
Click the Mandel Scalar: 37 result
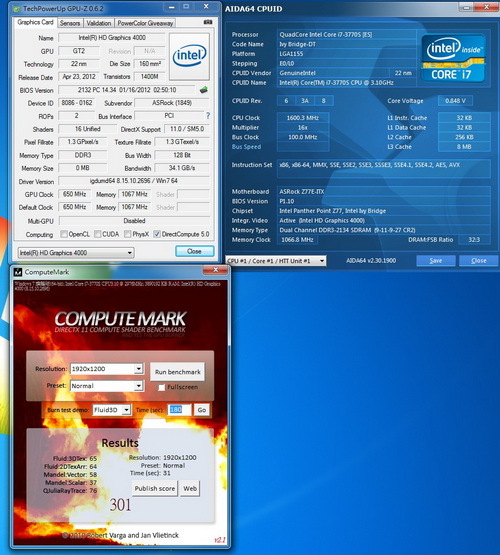pos(71,483)
